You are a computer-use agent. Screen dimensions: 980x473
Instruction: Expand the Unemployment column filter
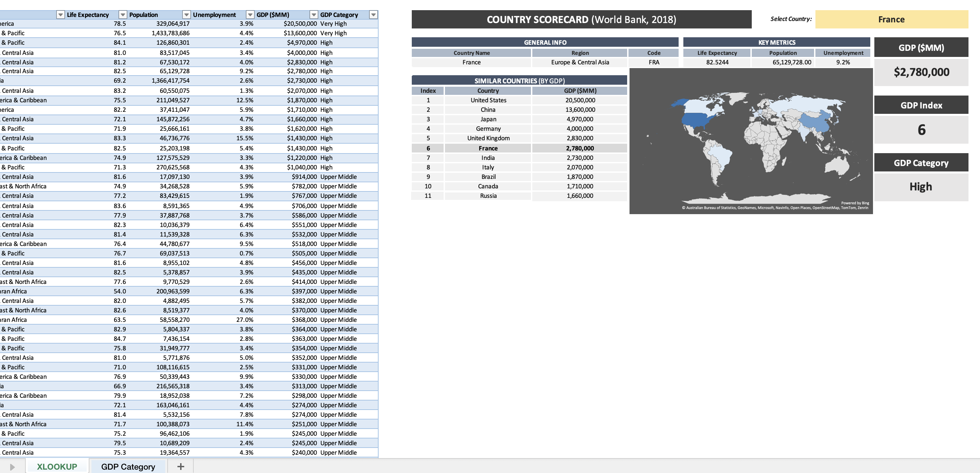(x=250, y=15)
